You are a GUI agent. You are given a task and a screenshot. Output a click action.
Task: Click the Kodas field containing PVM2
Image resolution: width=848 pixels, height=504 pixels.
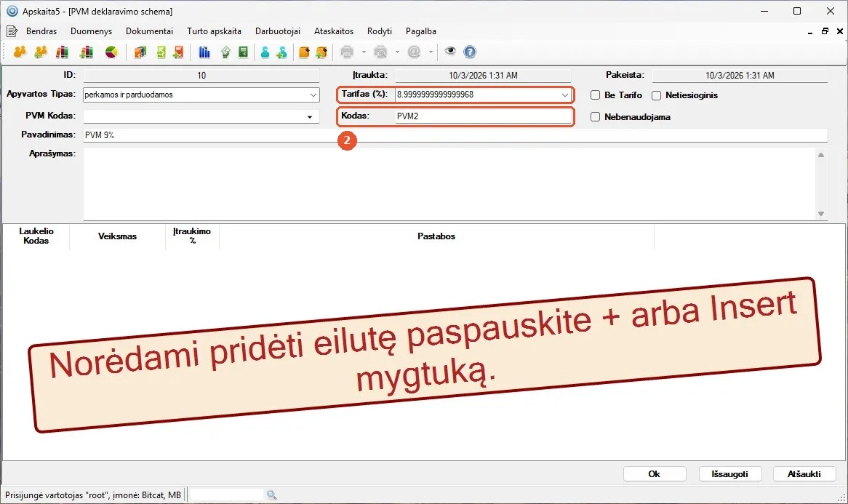484,116
